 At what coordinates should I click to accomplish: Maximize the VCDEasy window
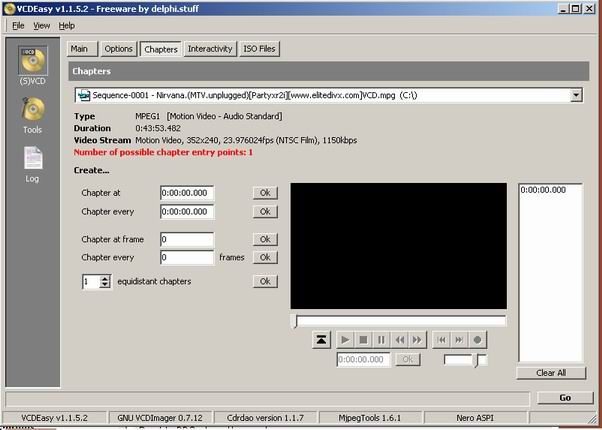coord(576,8)
